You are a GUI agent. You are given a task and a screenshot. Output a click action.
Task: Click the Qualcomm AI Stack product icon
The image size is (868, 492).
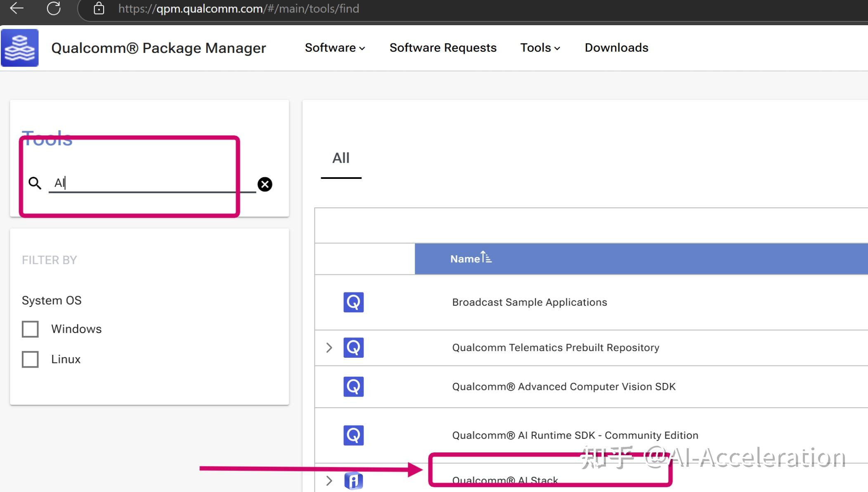click(353, 480)
